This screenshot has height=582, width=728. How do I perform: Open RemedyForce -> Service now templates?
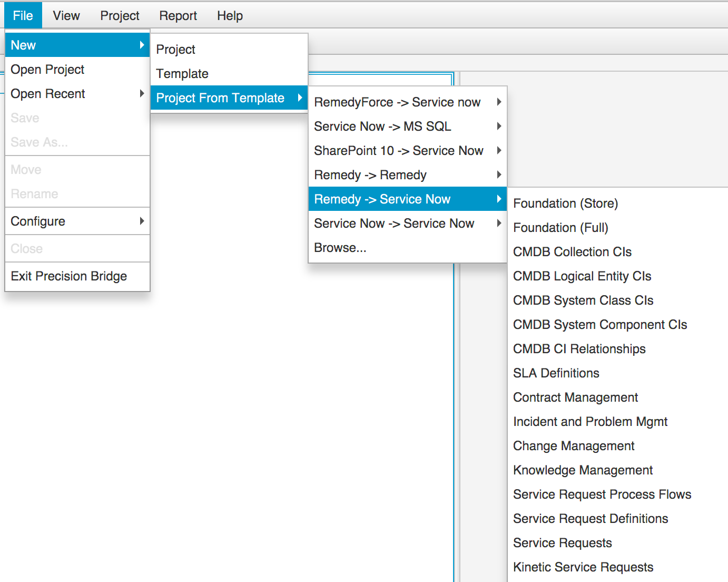[408, 102]
